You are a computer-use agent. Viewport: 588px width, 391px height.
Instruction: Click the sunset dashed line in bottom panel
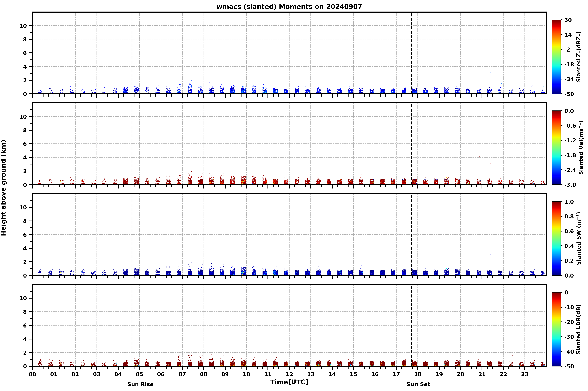point(411,325)
